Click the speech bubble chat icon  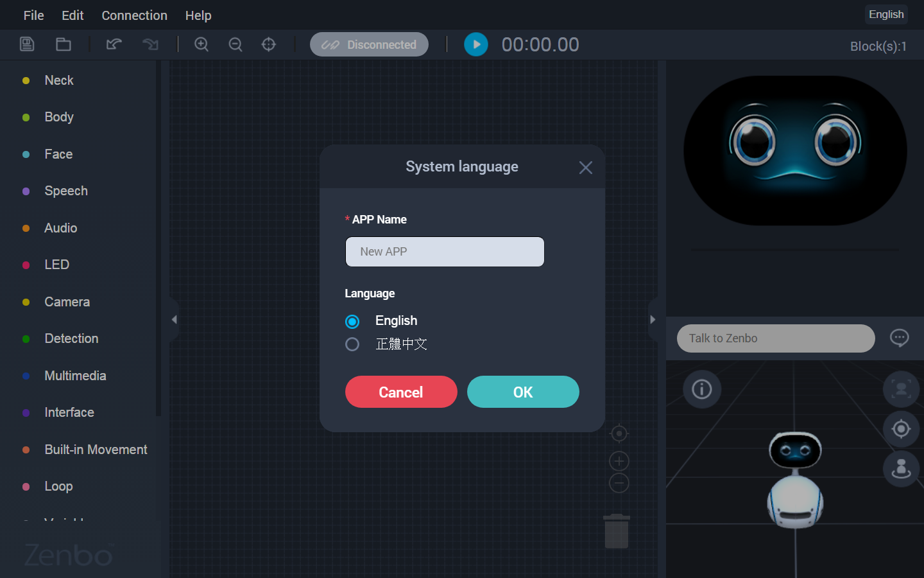click(x=900, y=338)
